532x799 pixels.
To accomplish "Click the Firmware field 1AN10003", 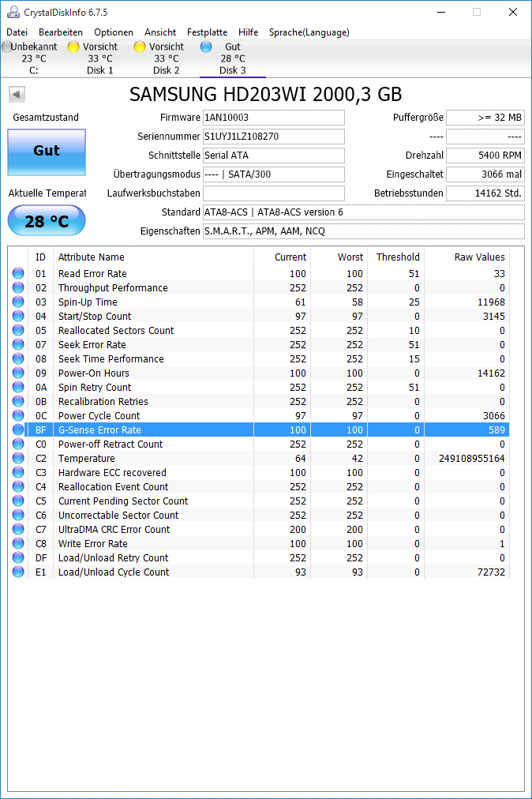I will click(x=274, y=118).
